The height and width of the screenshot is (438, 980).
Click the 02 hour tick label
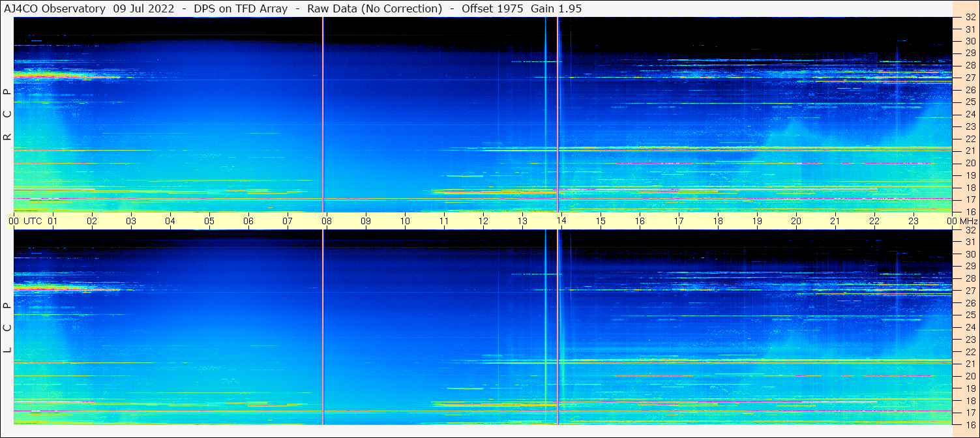click(92, 221)
